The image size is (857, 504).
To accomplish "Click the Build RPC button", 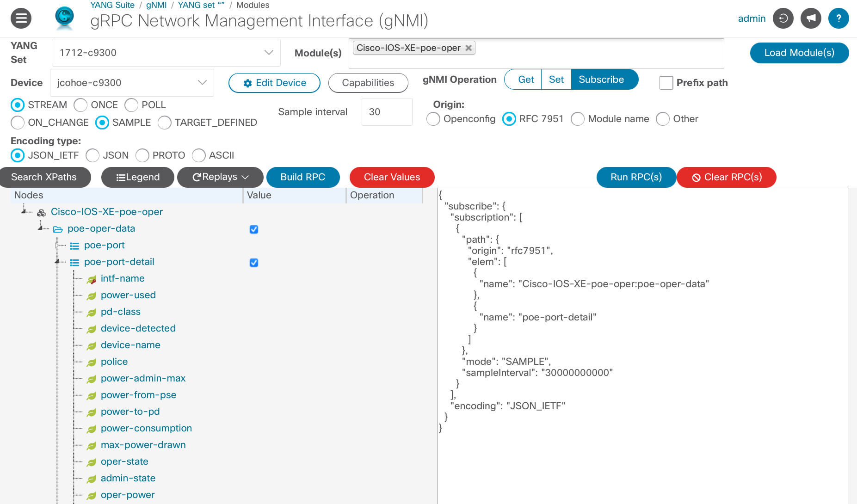I will pos(303,177).
